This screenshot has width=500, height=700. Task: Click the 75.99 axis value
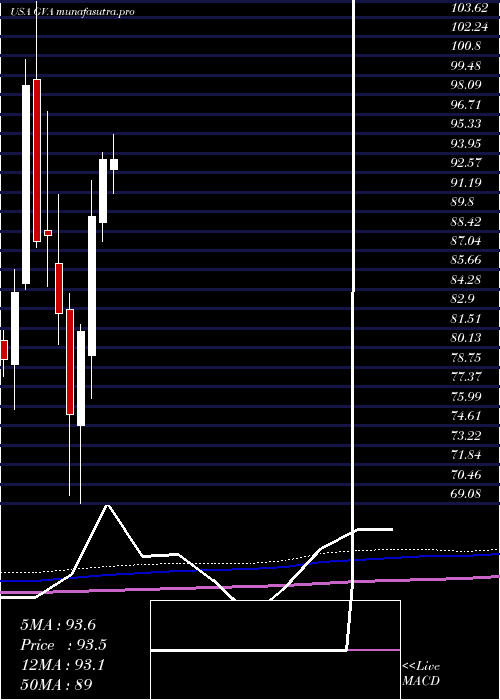[467, 396]
